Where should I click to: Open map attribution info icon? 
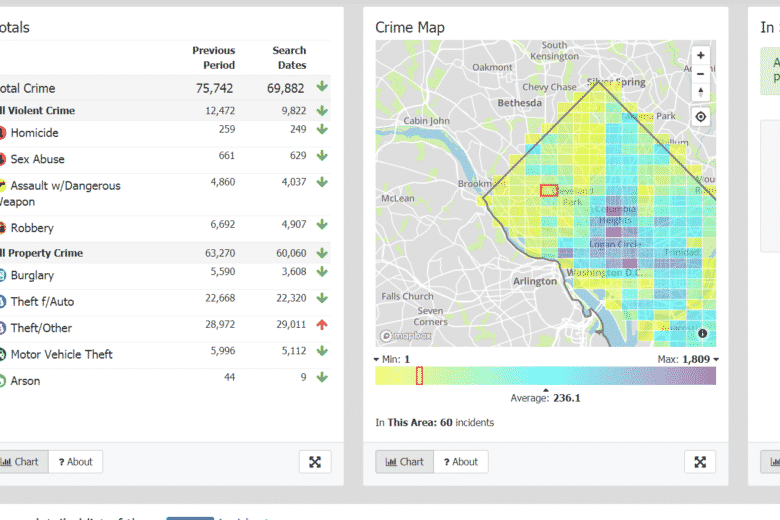click(703, 333)
